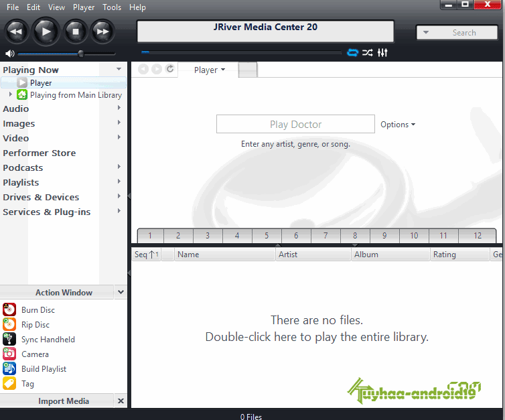Click the Search box
This screenshot has width=505, height=420.
click(x=457, y=33)
